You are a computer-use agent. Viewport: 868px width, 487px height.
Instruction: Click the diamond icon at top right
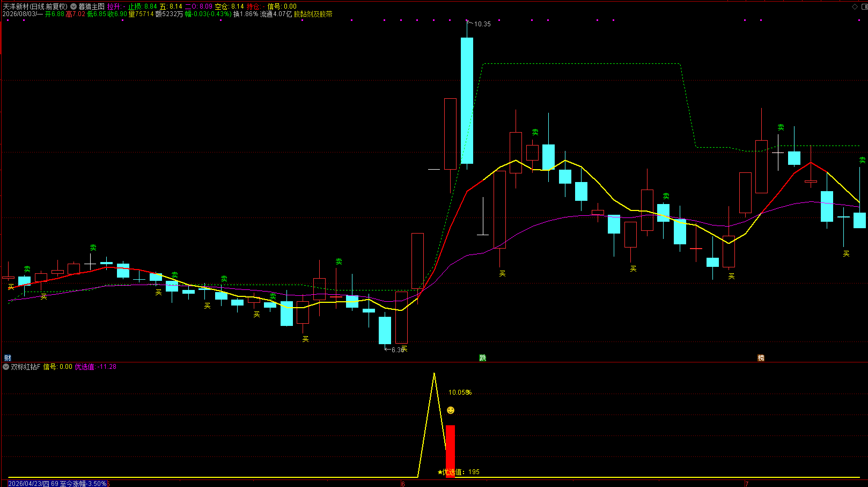click(855, 6)
